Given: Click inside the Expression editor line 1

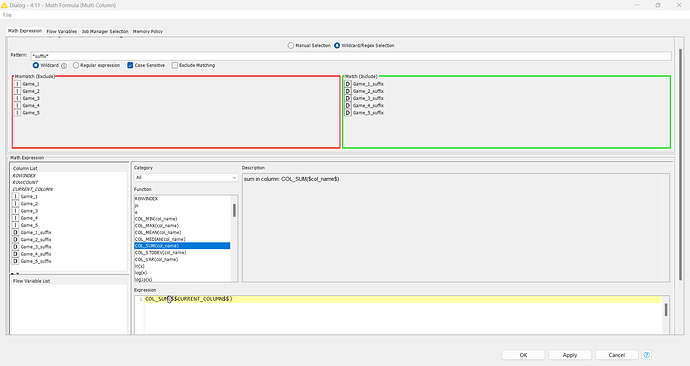Looking at the screenshot, I should 403,299.
